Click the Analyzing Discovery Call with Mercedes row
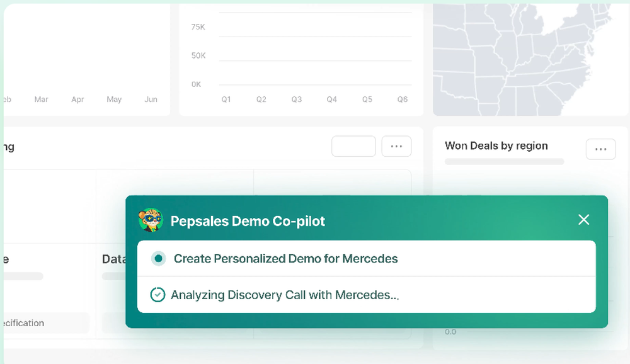The image size is (630, 364). coord(367,295)
